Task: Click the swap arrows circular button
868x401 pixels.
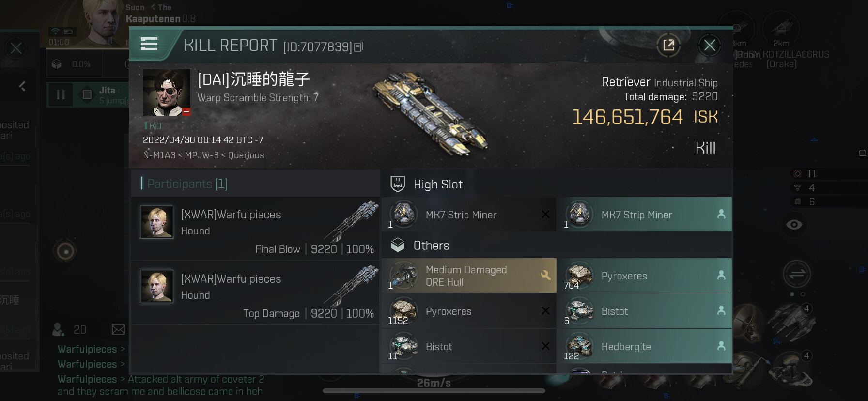Action: coord(797,274)
